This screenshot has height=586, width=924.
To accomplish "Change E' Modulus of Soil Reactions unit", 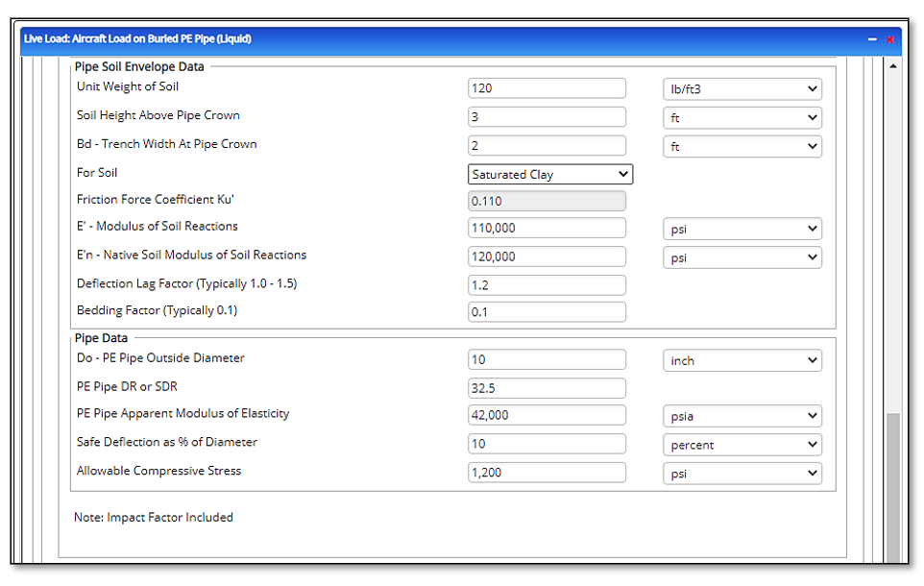I will (x=742, y=230).
